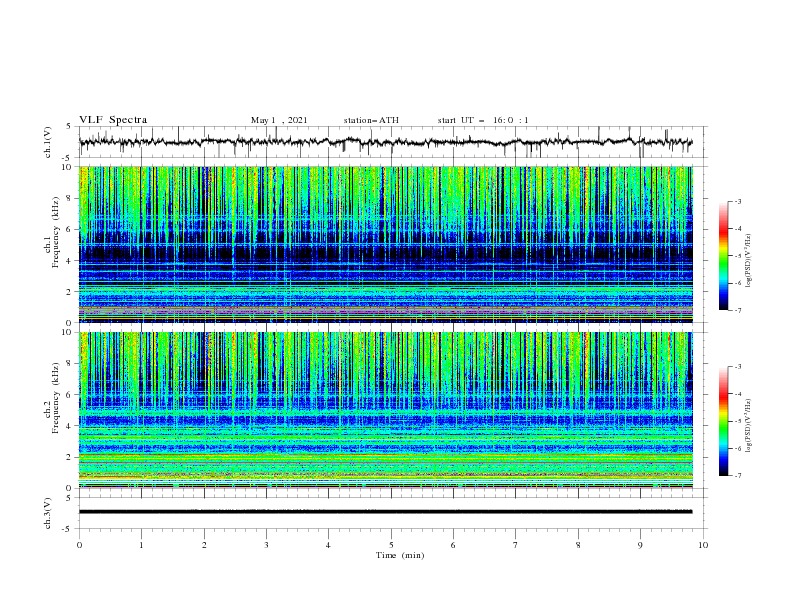Click the ch.2 'log(PSD)(V²/Hz)' color scale title
792x612 pixels.
click(x=749, y=425)
